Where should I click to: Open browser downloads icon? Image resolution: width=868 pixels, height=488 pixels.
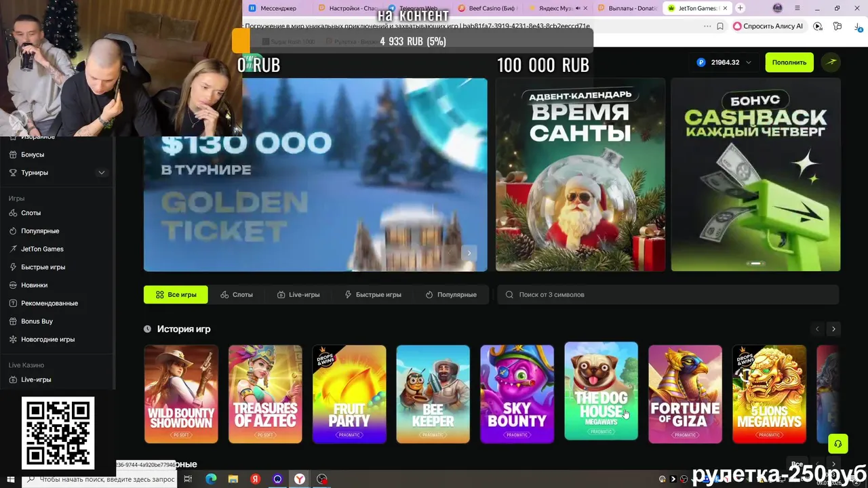pos(859,26)
